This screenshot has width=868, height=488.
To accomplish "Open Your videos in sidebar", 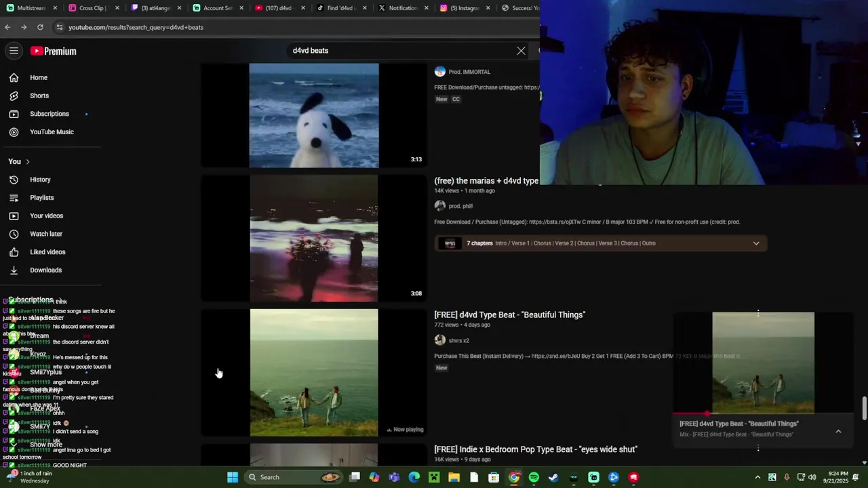I will coord(46,216).
